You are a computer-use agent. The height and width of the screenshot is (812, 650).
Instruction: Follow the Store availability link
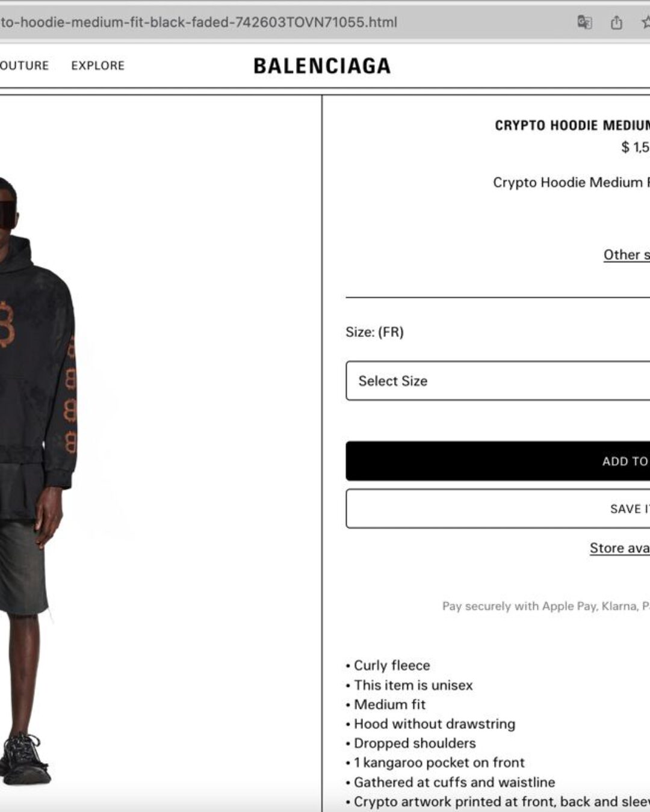(x=620, y=548)
